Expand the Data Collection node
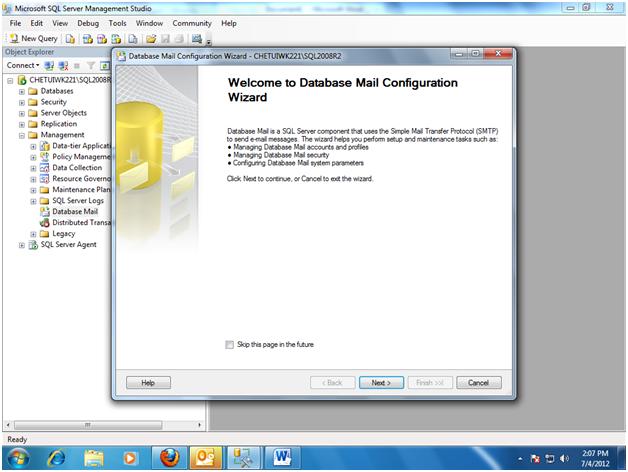This screenshot has height=472, width=628. [33, 168]
